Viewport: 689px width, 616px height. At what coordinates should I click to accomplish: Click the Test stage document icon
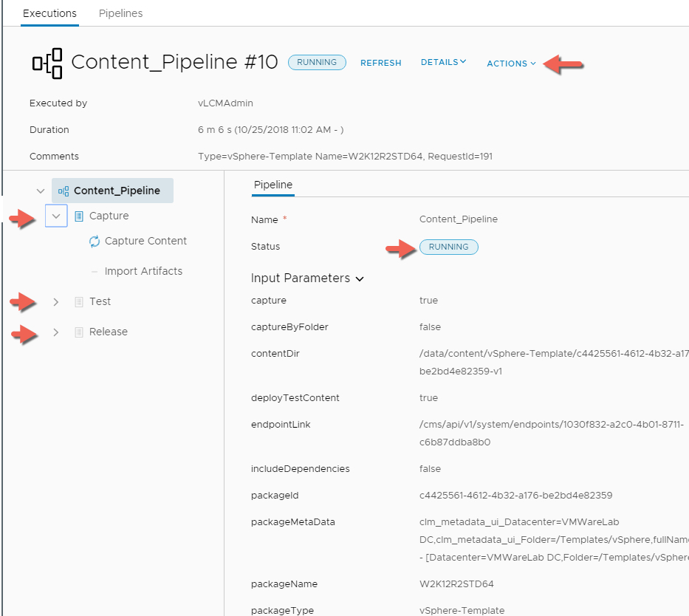tap(79, 302)
